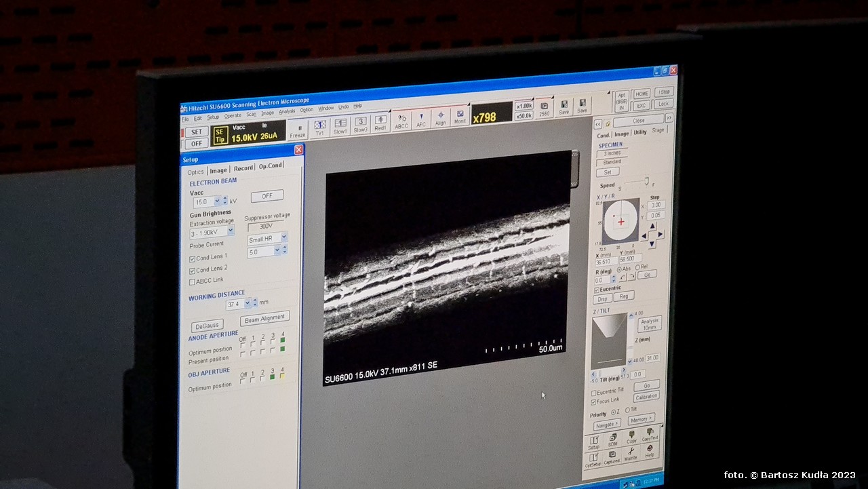Open the Analysis menu

point(287,111)
